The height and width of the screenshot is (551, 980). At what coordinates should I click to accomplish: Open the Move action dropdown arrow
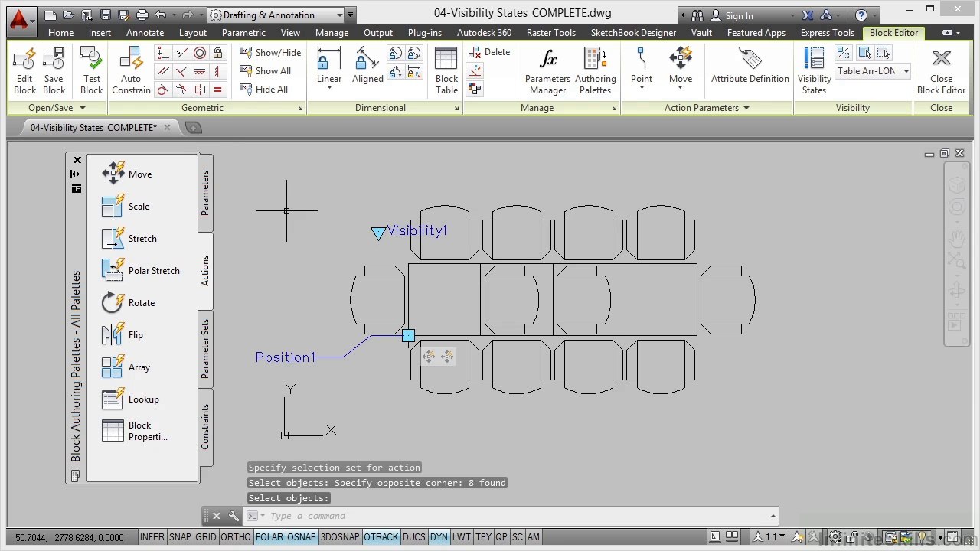[x=681, y=88]
